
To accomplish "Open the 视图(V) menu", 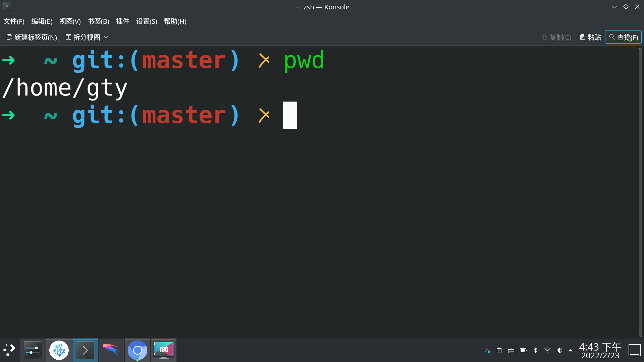I will pyautogui.click(x=70, y=21).
